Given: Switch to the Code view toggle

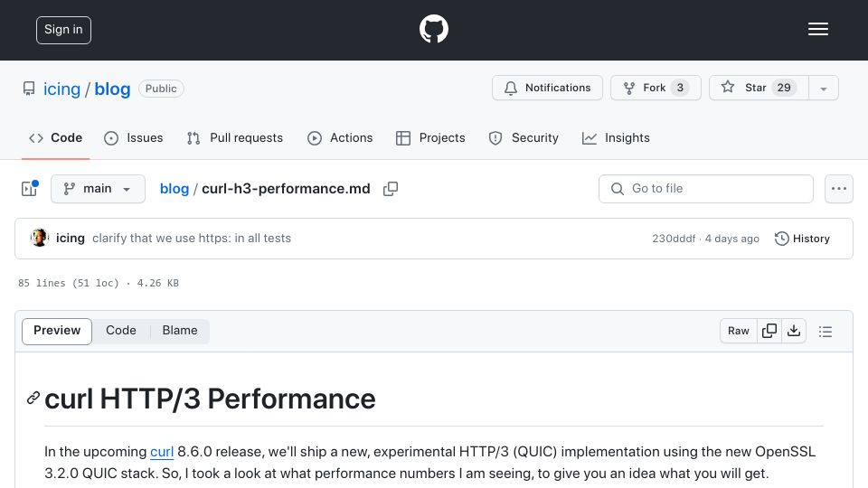Looking at the screenshot, I should (x=120, y=331).
